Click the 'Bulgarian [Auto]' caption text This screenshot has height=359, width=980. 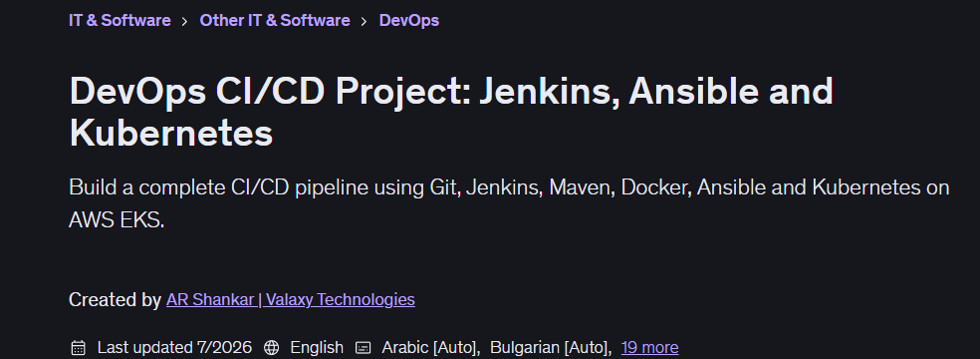point(551,347)
